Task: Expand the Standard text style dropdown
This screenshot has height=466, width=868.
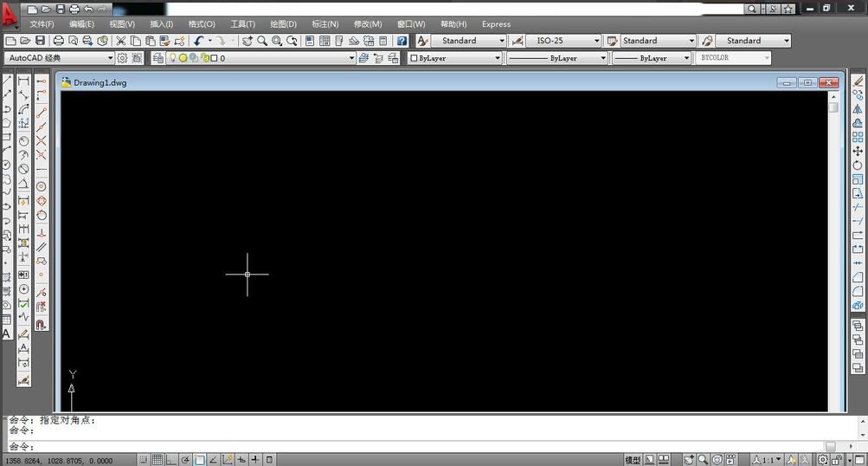Action: [x=502, y=41]
